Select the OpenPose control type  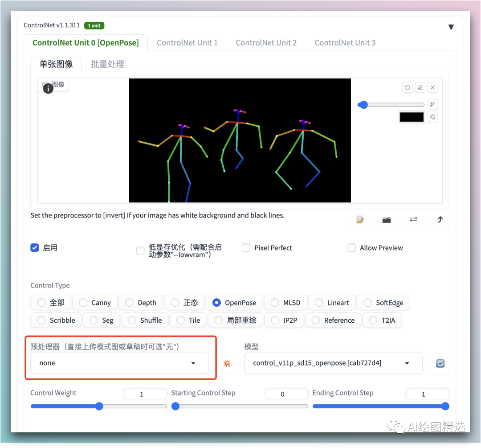pos(234,303)
